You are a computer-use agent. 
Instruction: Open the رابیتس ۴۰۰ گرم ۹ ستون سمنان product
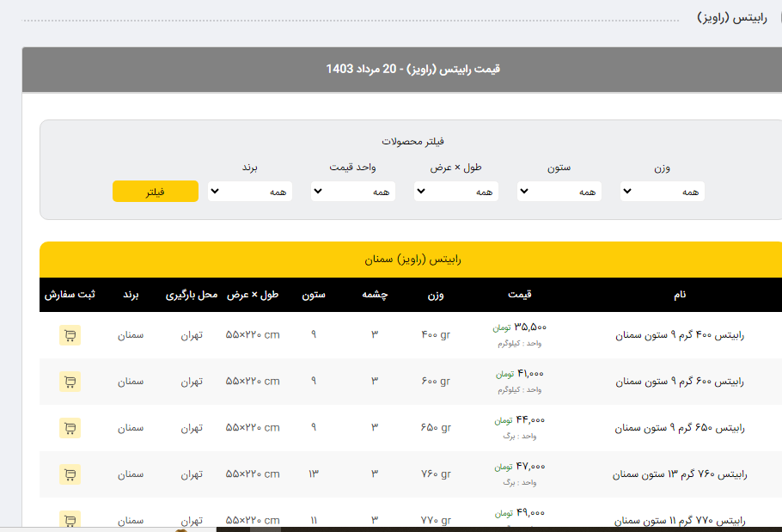coord(680,335)
